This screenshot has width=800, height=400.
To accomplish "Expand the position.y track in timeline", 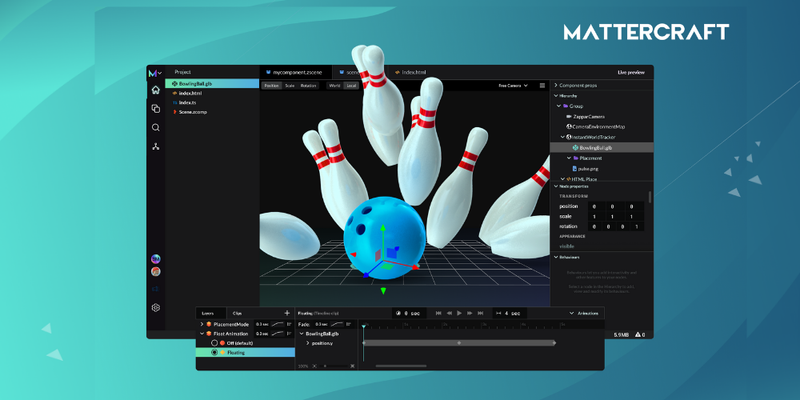I will (308, 343).
